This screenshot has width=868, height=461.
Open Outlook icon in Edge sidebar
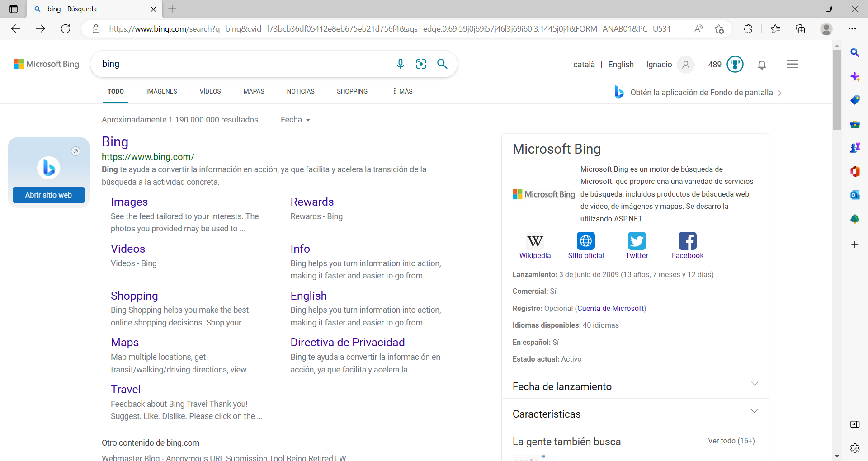point(854,195)
